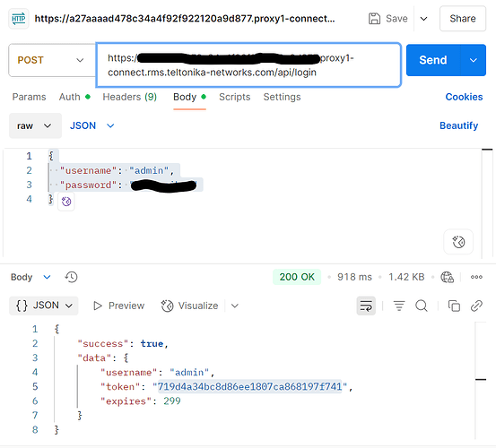
Task: Click the Save disk icon
Action: point(374,19)
